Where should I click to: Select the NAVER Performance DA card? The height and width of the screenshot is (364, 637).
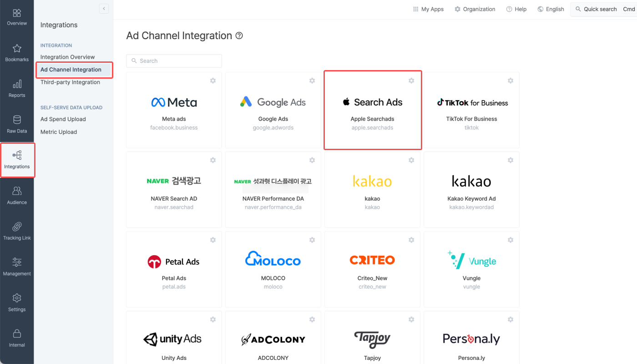[273, 190]
